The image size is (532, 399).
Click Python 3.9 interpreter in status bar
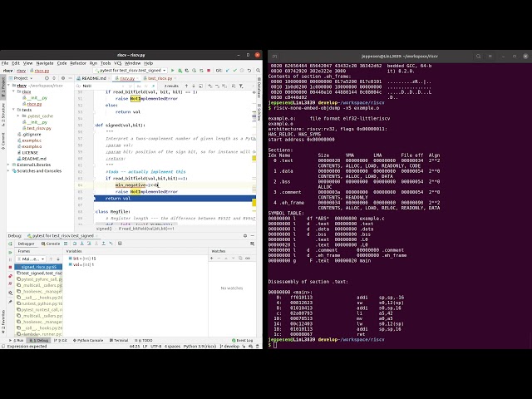(x=199, y=347)
